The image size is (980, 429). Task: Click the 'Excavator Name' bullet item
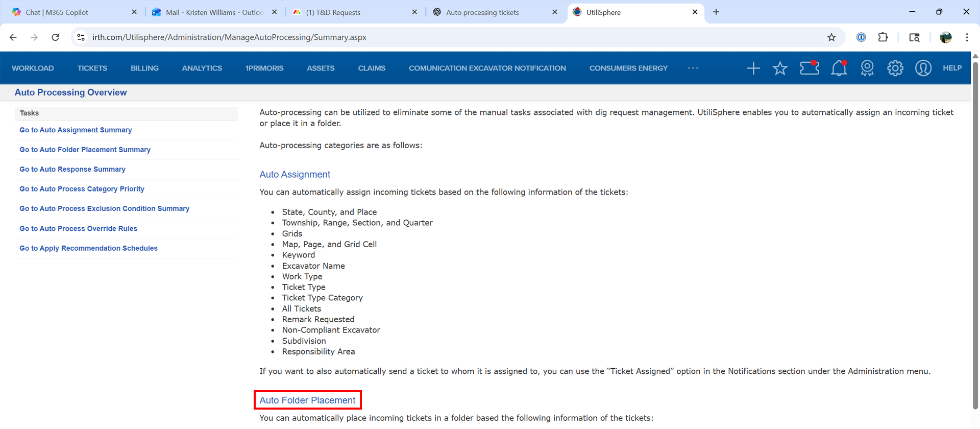click(313, 266)
